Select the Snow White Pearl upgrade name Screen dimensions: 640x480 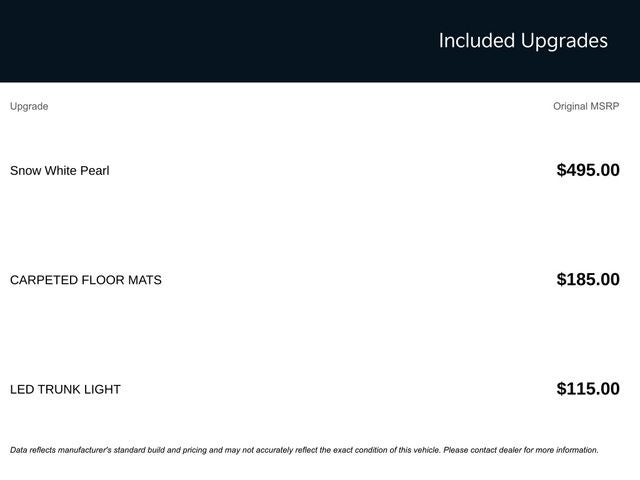60,171
